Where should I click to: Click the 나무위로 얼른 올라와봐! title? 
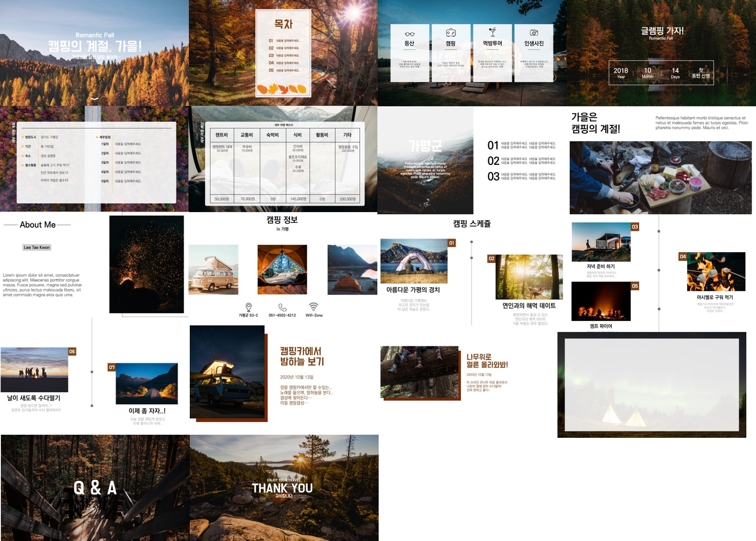(487, 361)
